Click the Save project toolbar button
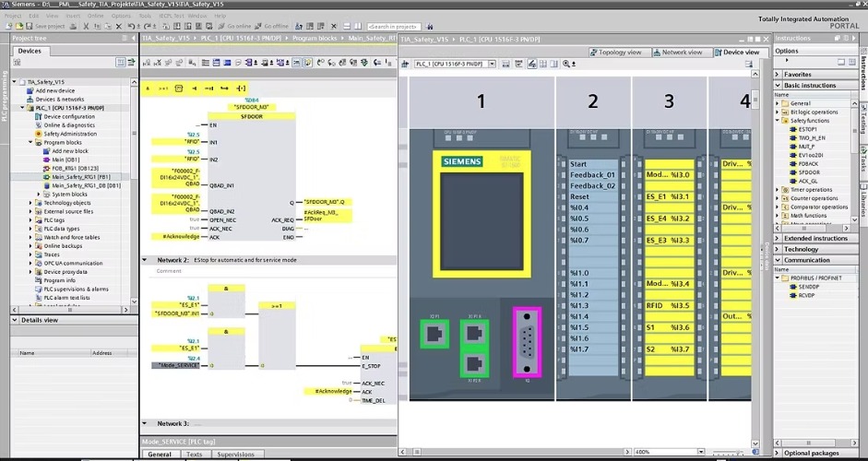Image resolution: width=868 pixels, height=461 pixels. pos(45,26)
